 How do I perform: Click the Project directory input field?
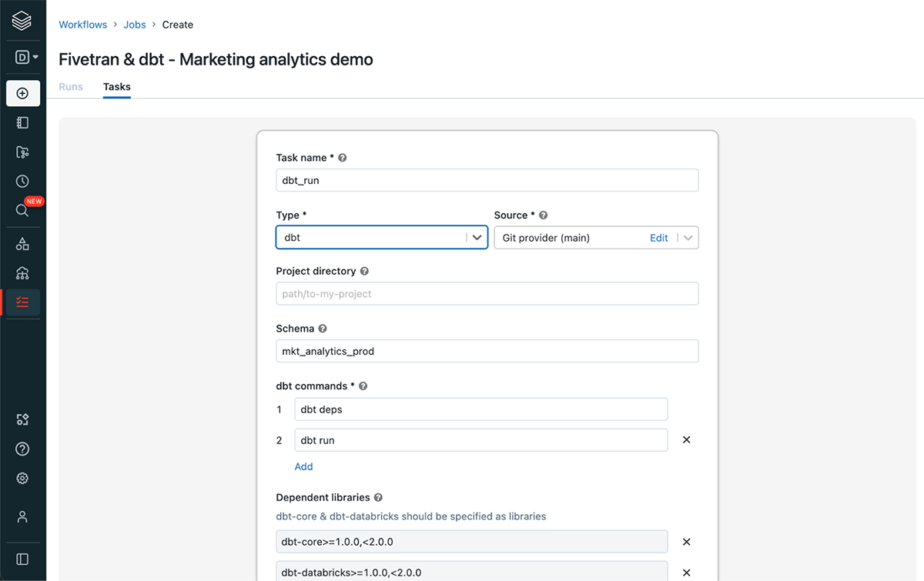487,294
